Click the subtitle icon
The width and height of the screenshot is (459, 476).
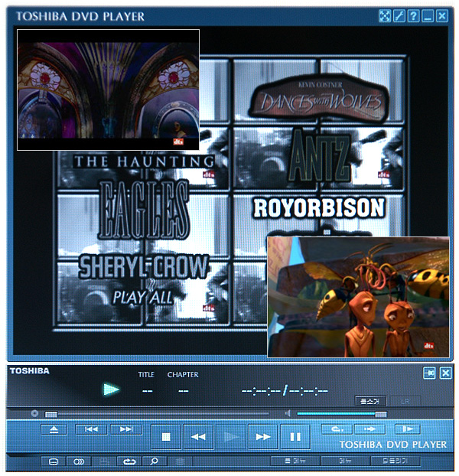click(54, 461)
